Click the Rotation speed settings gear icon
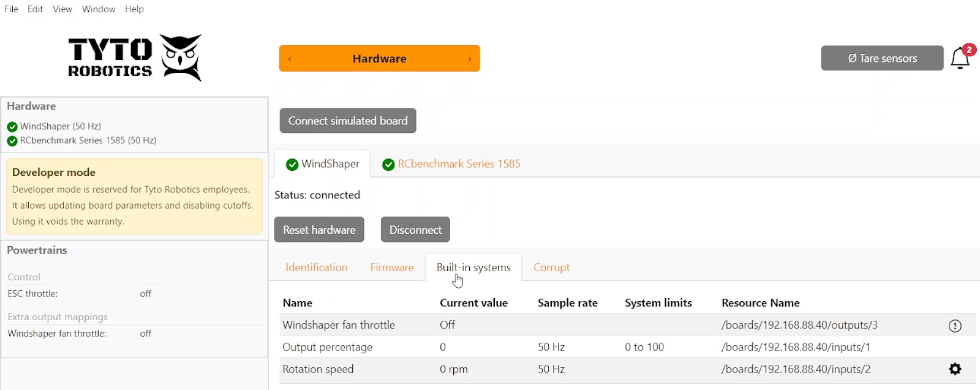This screenshot has height=390, width=980. click(955, 369)
